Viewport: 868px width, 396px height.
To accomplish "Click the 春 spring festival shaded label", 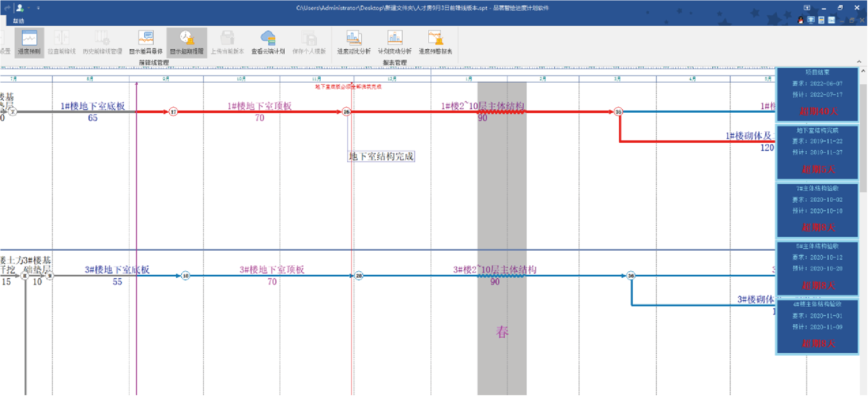I will pyautogui.click(x=502, y=332).
